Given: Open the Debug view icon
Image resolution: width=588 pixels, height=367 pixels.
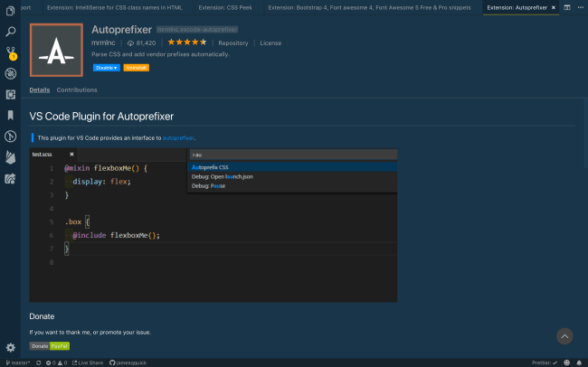Looking at the screenshot, I should (11, 73).
